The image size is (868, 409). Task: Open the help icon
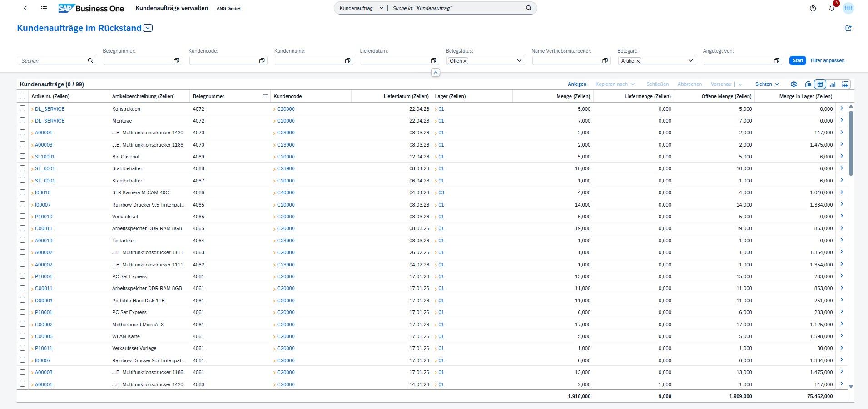point(813,8)
